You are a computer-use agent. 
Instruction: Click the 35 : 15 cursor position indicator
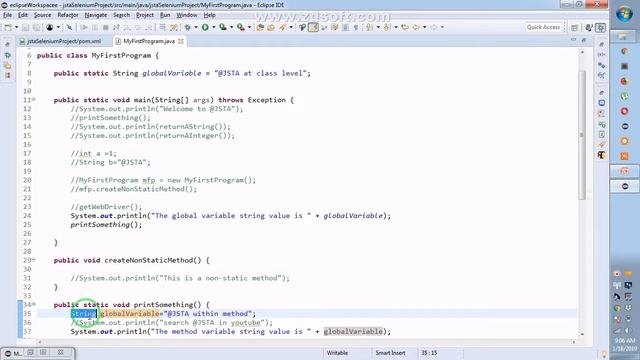click(429, 353)
